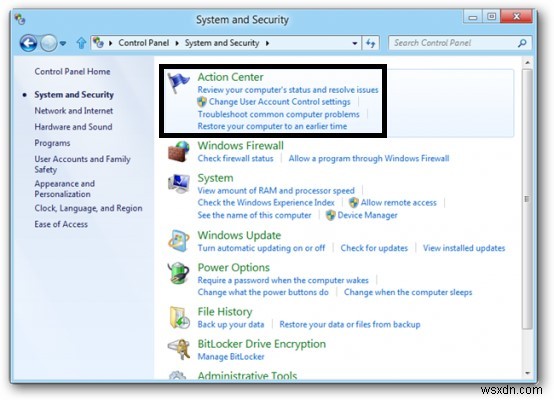Click Check for updates link
554x400 pixels.
(x=374, y=248)
